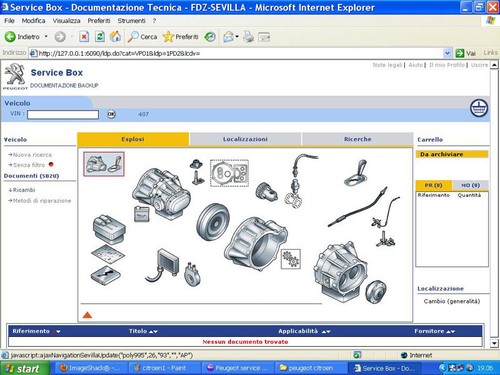Open the Visualizza menu
Screen dimensions: 500x375
click(x=66, y=21)
